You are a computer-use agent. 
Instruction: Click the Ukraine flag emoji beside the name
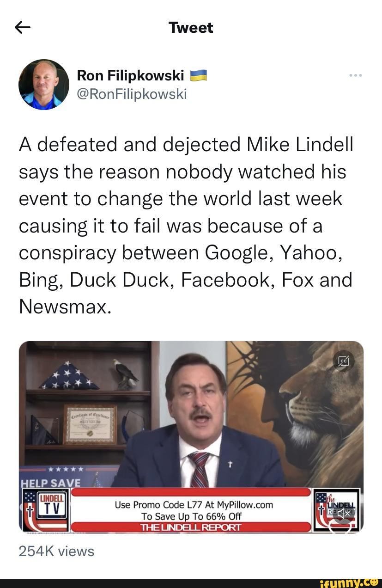coord(199,75)
